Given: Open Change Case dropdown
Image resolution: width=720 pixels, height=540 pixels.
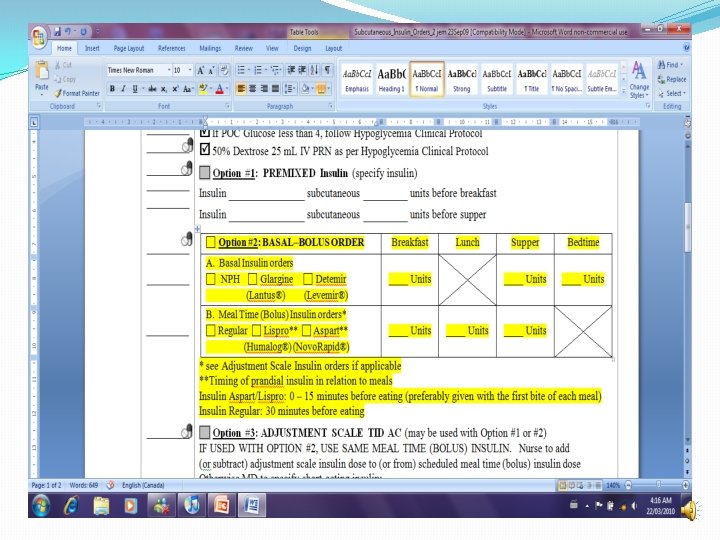Looking at the screenshot, I should (188, 89).
